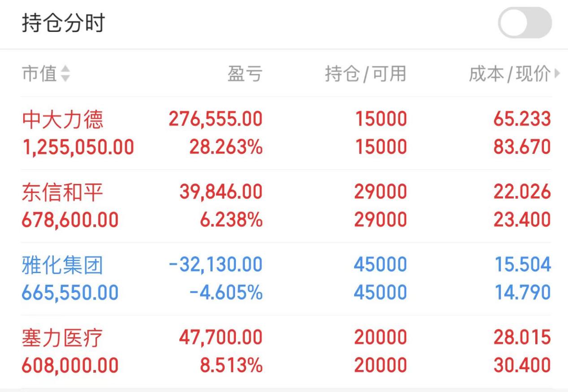
Task: Tap market value 608,000.00
Action: tap(70, 365)
